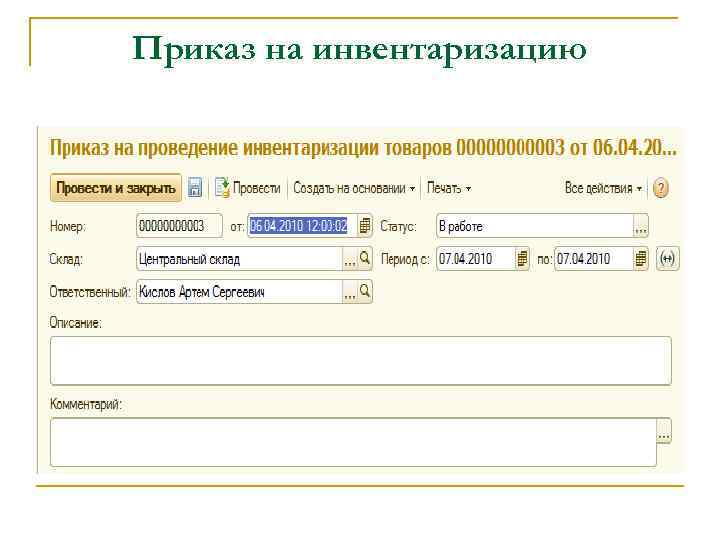Click the ellipsis button beside Комментарий field
This screenshot has width=720, height=540.
(x=664, y=431)
